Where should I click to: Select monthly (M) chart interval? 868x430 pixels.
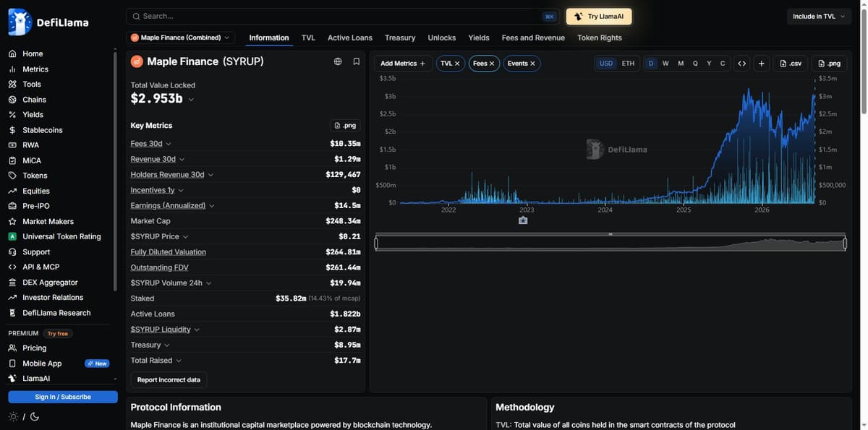pos(681,64)
